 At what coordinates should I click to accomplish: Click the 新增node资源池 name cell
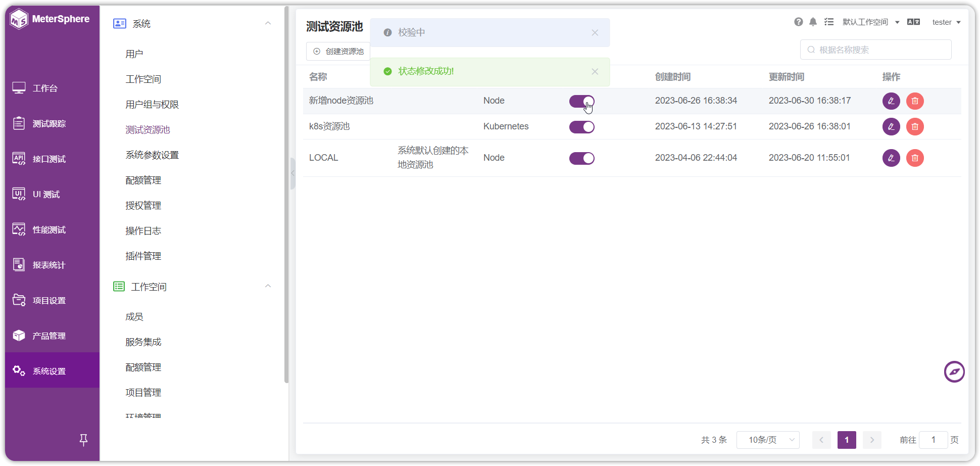(x=341, y=101)
